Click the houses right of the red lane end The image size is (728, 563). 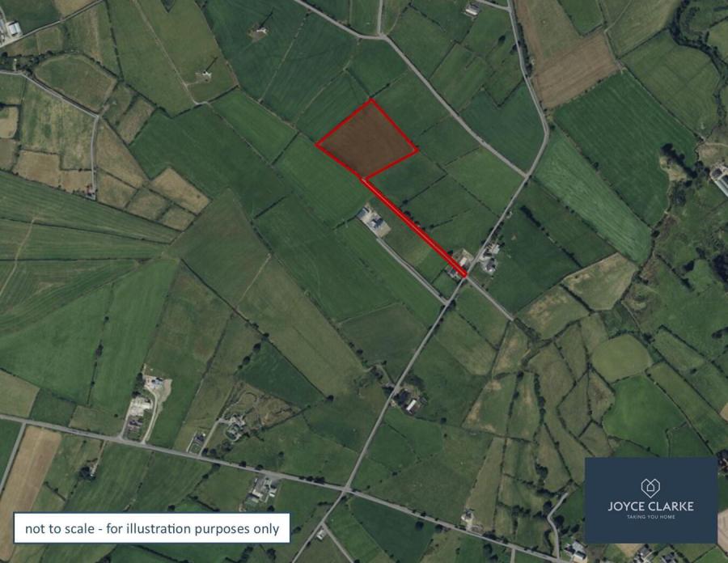[489, 258]
